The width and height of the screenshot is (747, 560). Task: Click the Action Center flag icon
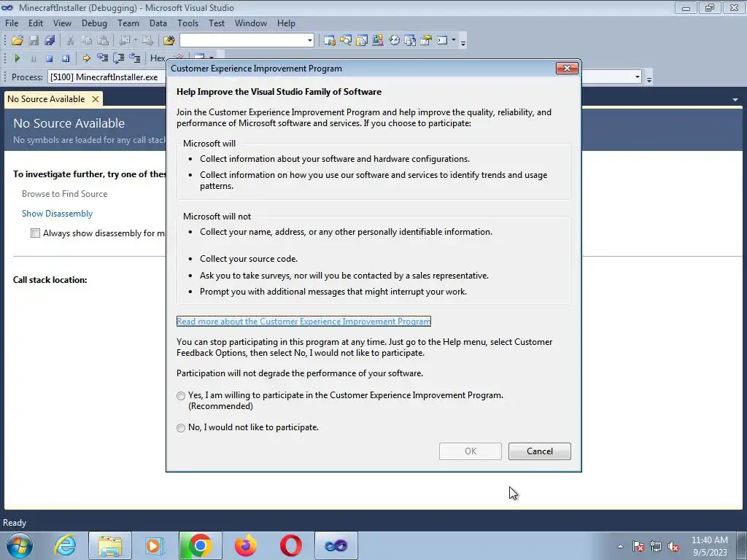(638, 546)
